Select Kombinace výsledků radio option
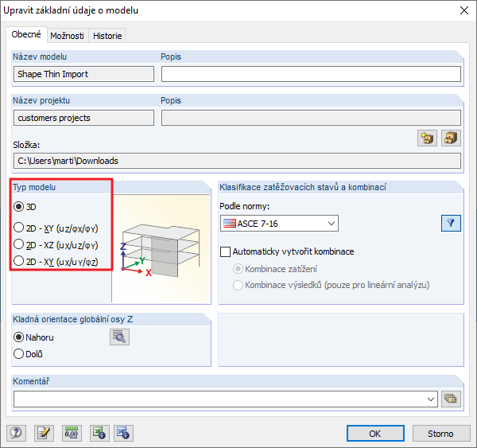 (238, 286)
